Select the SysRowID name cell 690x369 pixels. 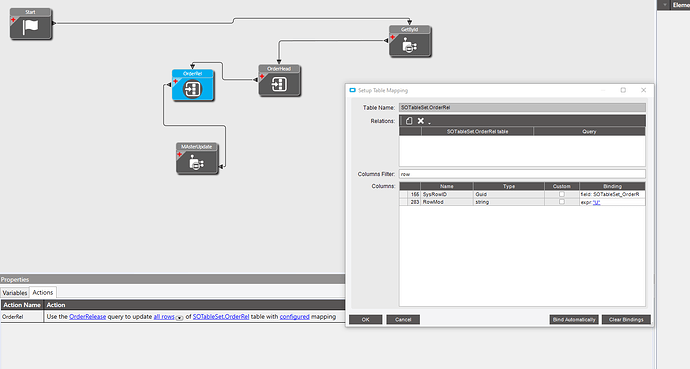tap(447, 194)
